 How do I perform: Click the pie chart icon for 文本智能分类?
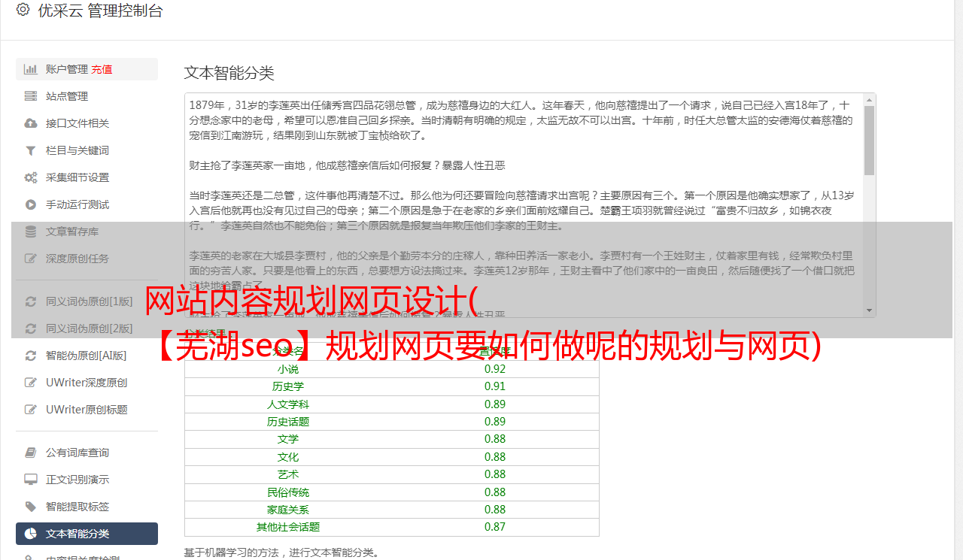31,534
